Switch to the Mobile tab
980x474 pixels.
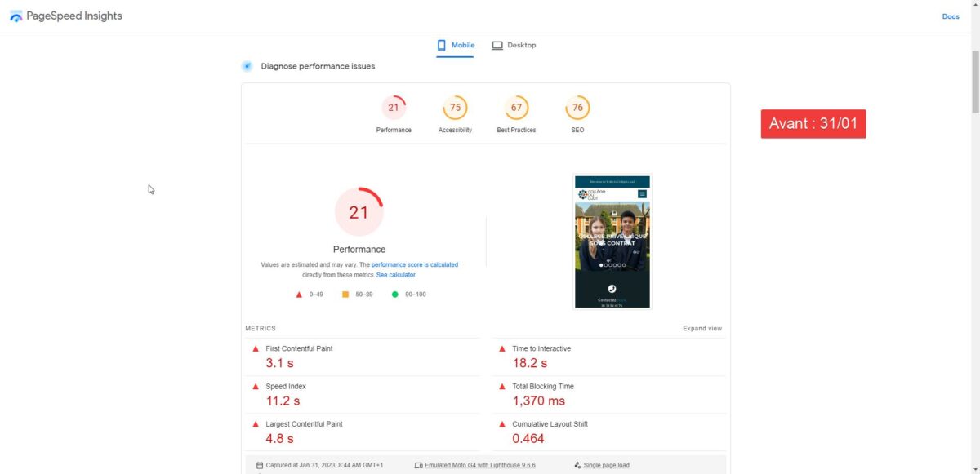[455, 46]
